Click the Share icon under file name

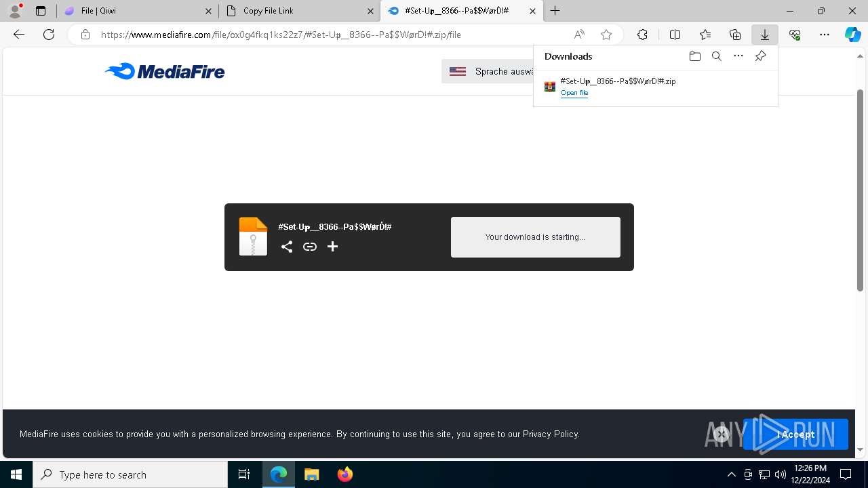[x=287, y=247]
